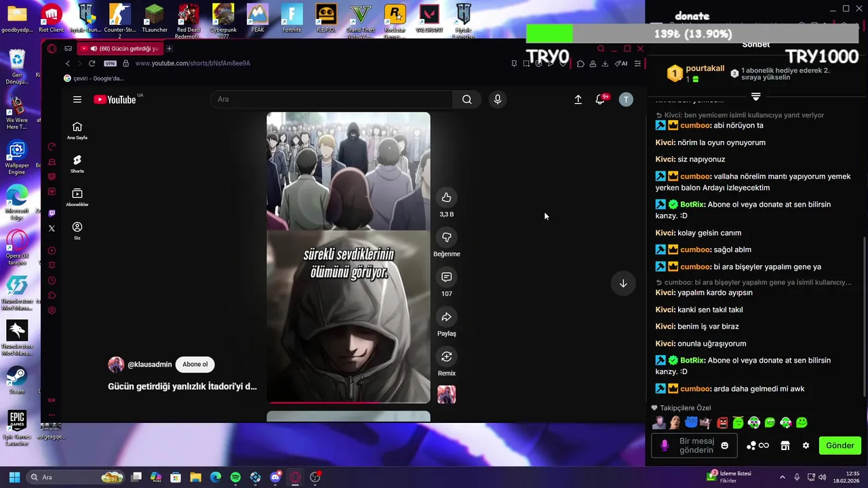Dislike the Short with Beğenme button

pos(446,237)
